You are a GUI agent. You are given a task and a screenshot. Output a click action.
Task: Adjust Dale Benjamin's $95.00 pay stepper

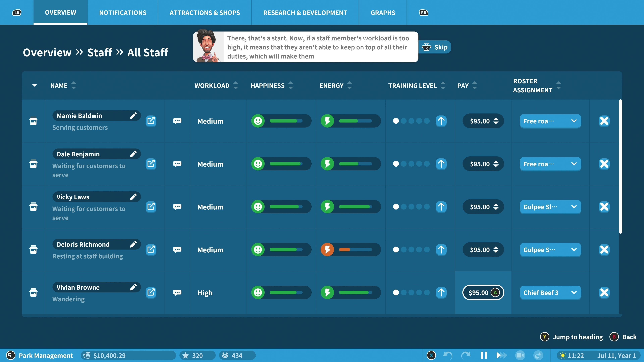coord(496,164)
